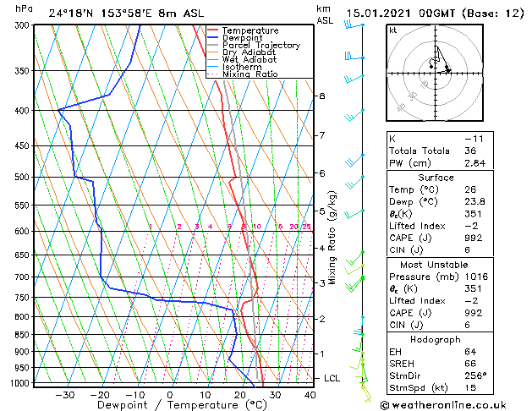
Task: Click the 500 hPa pressure label
Action: [24, 177]
